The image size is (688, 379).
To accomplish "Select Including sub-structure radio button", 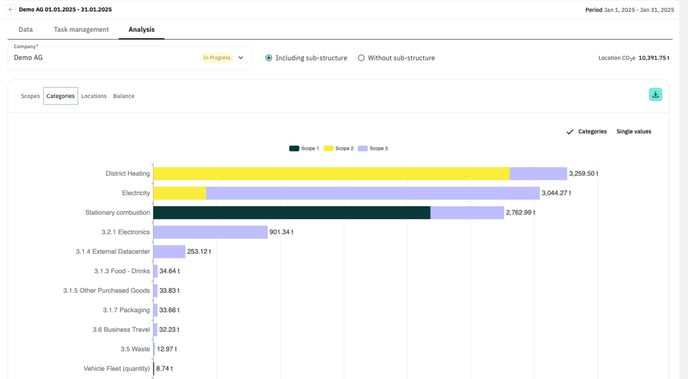I will coord(269,58).
